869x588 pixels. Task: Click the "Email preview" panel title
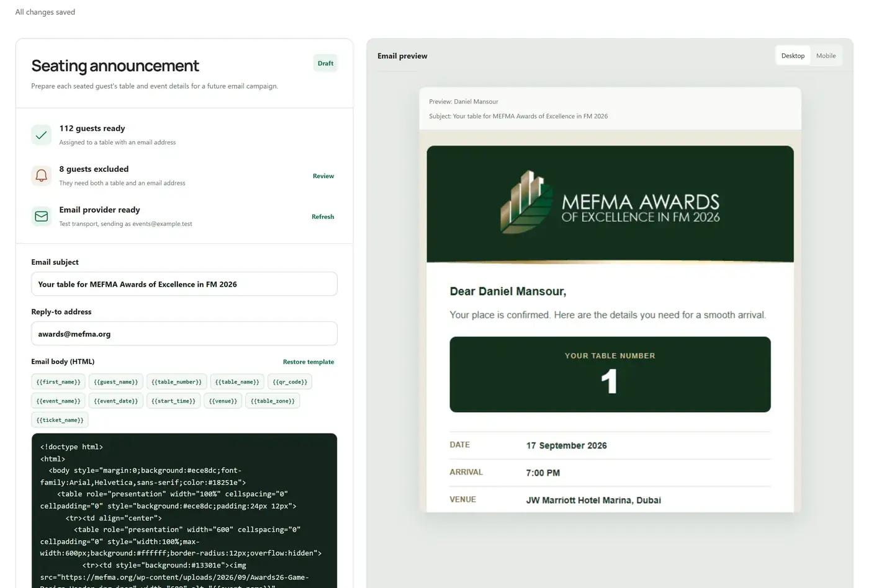pos(402,56)
